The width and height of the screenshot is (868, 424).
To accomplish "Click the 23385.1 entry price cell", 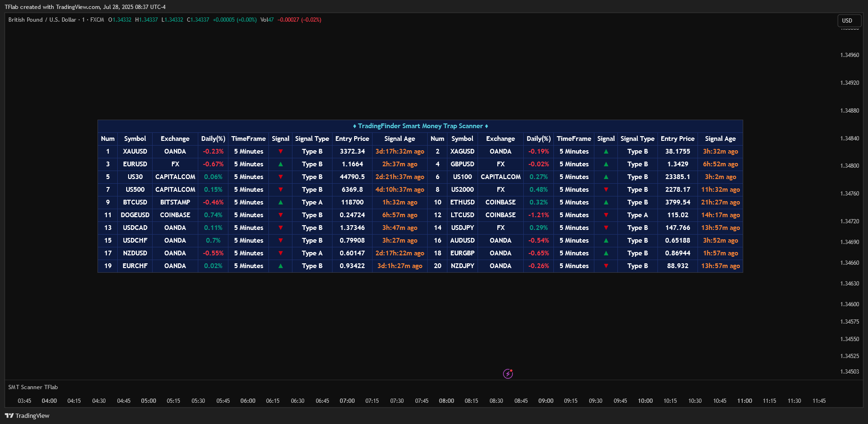I will [x=678, y=177].
